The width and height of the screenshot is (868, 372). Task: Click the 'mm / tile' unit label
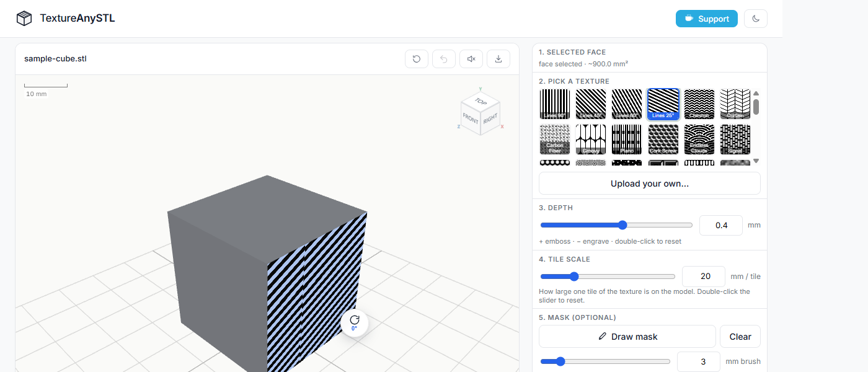coord(745,277)
